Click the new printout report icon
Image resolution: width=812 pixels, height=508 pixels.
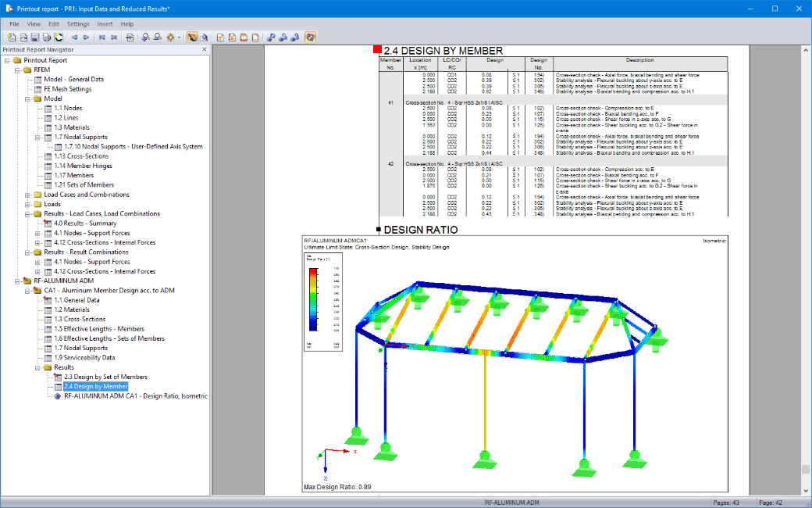12,38
